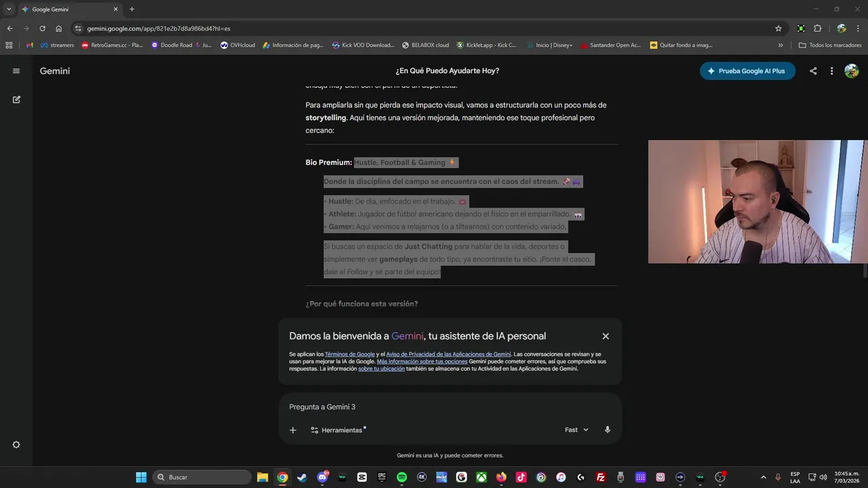Open the apps grid in bookmarks bar
The width and height of the screenshot is (868, 488).
9,45
